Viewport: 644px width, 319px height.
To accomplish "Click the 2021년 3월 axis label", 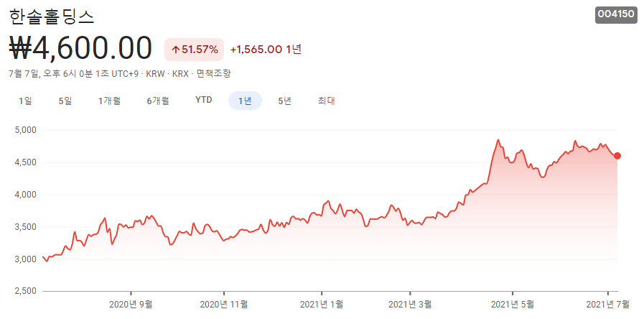I will [x=410, y=305].
